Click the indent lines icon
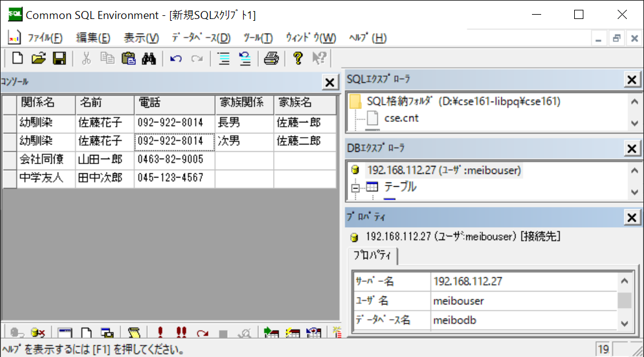Viewport: 644px width, 357px height. point(224,58)
